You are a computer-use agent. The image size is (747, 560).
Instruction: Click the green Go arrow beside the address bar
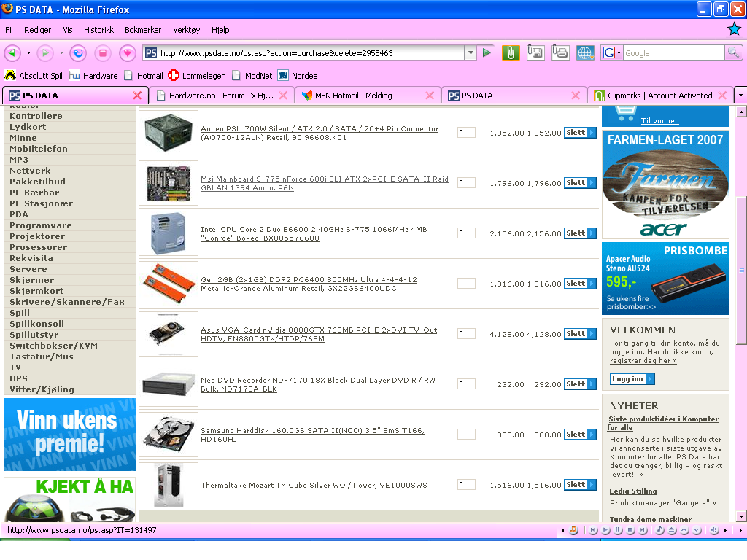coord(487,52)
